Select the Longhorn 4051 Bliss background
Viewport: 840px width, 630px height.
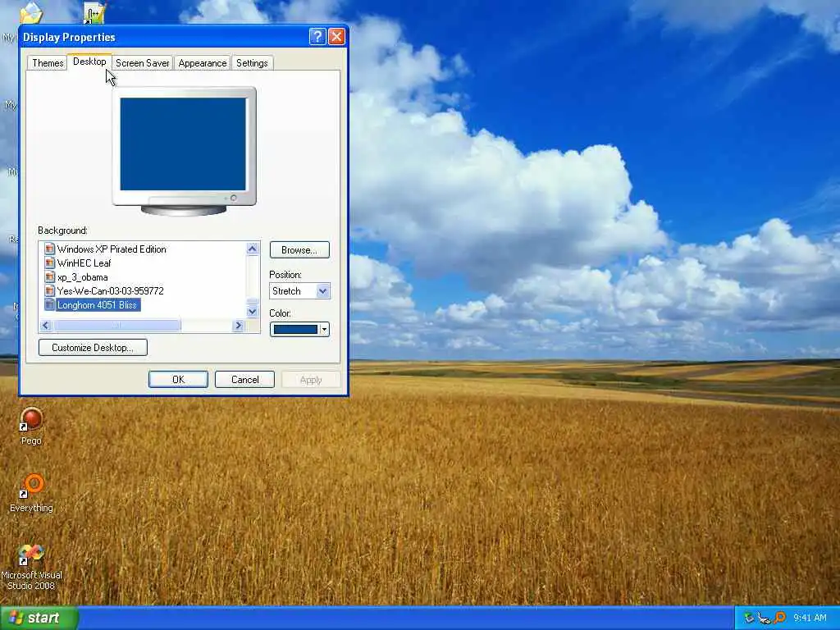98,305
